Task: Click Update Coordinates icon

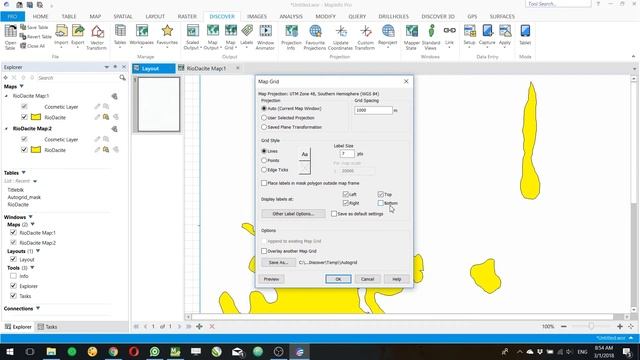Action: click(340, 37)
